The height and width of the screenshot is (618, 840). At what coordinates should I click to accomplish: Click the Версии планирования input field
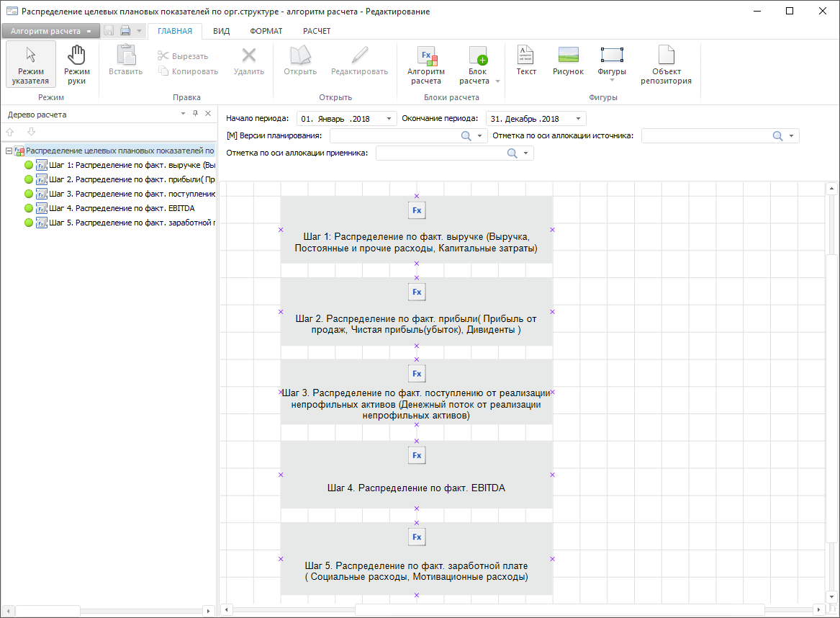[394, 136]
